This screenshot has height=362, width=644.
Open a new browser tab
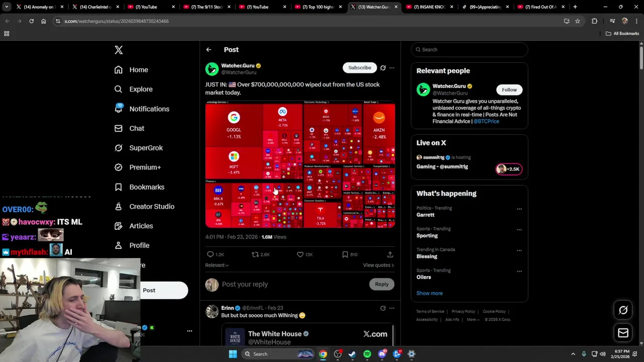(x=575, y=7)
